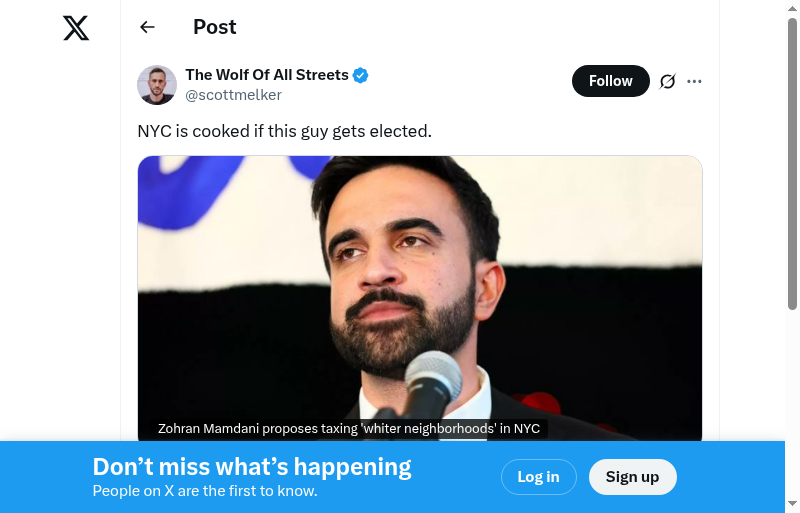The height and width of the screenshot is (513, 800).
Task: Click the blue verified badge
Action: [361, 75]
